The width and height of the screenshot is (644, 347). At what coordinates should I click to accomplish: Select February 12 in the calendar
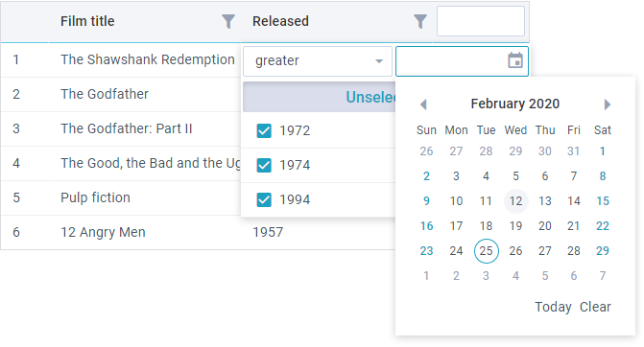(x=515, y=201)
